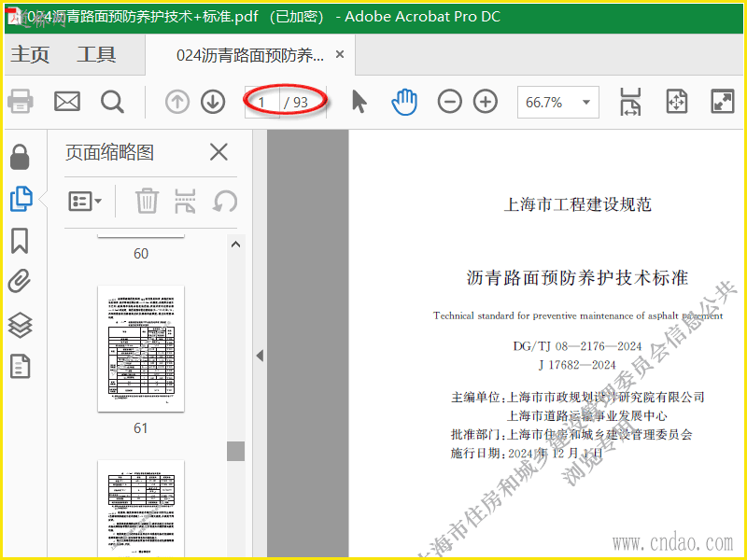Switch to the 工具 tab

point(97,54)
